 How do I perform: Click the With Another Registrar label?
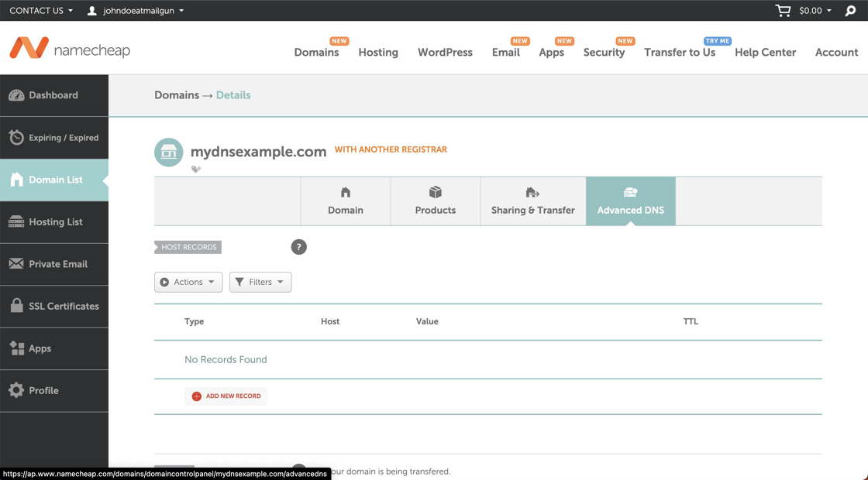click(x=391, y=149)
